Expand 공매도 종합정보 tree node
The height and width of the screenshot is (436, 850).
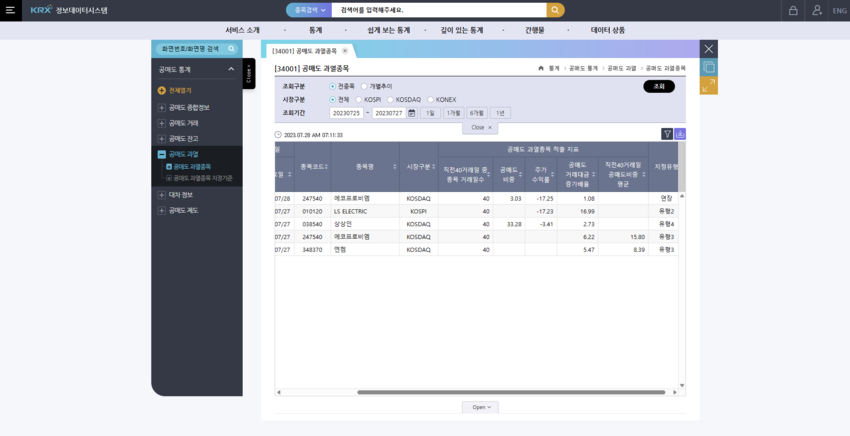(162, 108)
